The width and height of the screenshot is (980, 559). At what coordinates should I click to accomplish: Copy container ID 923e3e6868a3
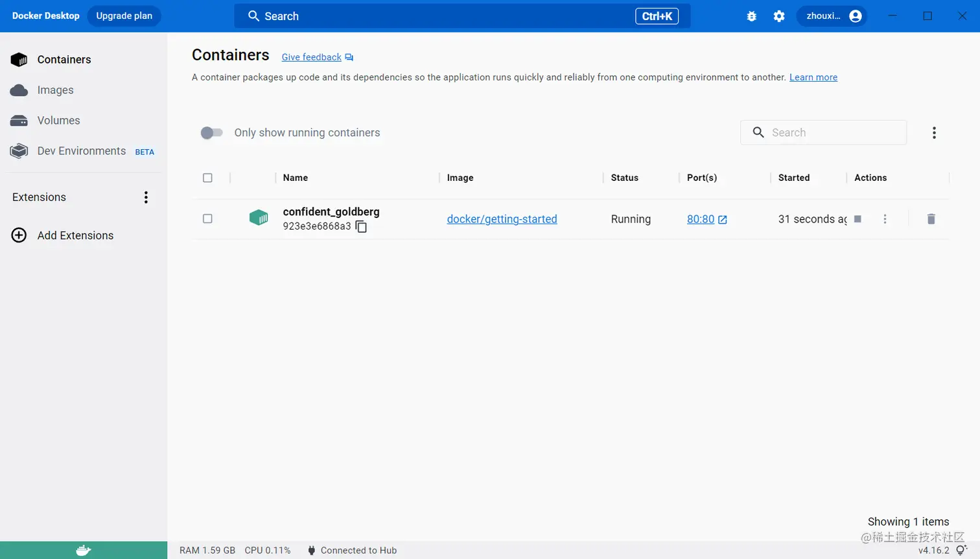point(362,226)
